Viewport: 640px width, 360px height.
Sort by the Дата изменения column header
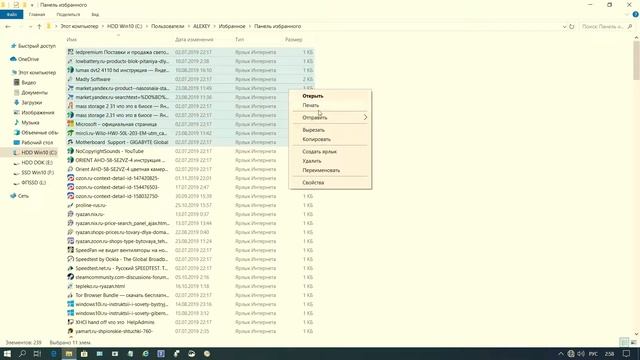[x=194, y=40]
